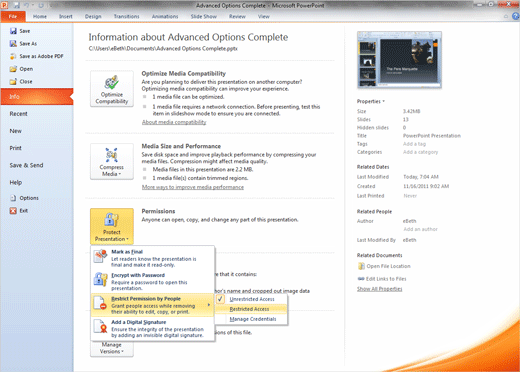This screenshot has height=372, width=520.
Task: Click Redo in Quick Access Toolbar
Action: pos(41,5)
